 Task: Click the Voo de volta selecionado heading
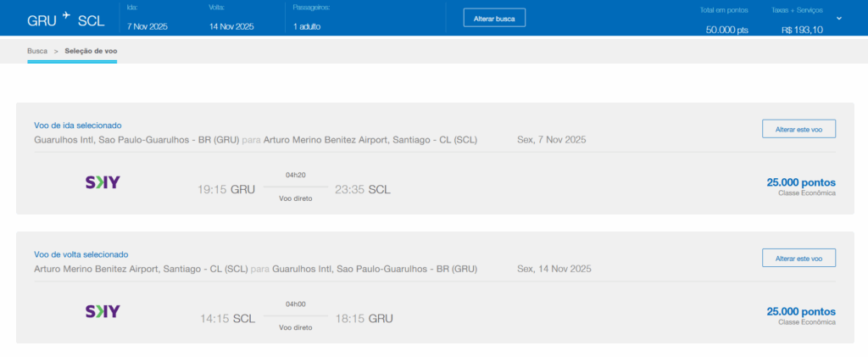(x=81, y=254)
